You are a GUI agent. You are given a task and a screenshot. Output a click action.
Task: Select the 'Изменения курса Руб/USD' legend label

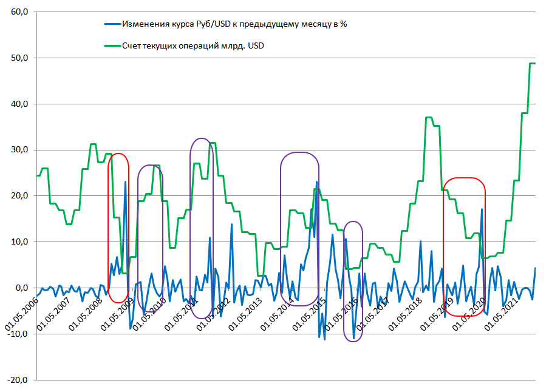tap(234, 24)
